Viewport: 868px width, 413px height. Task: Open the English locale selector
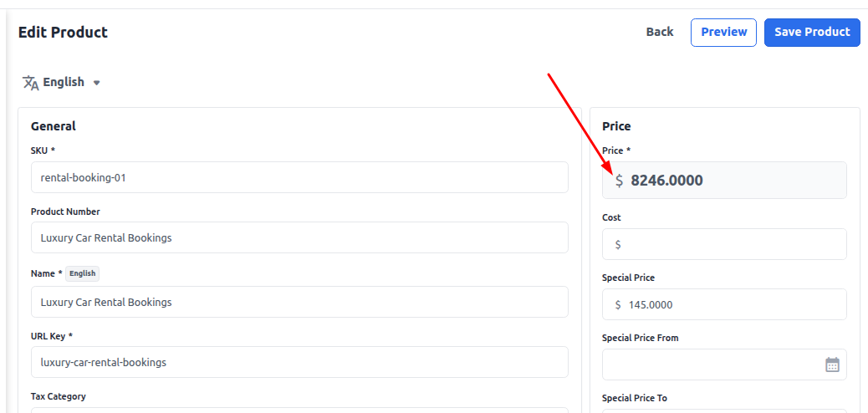(61, 83)
